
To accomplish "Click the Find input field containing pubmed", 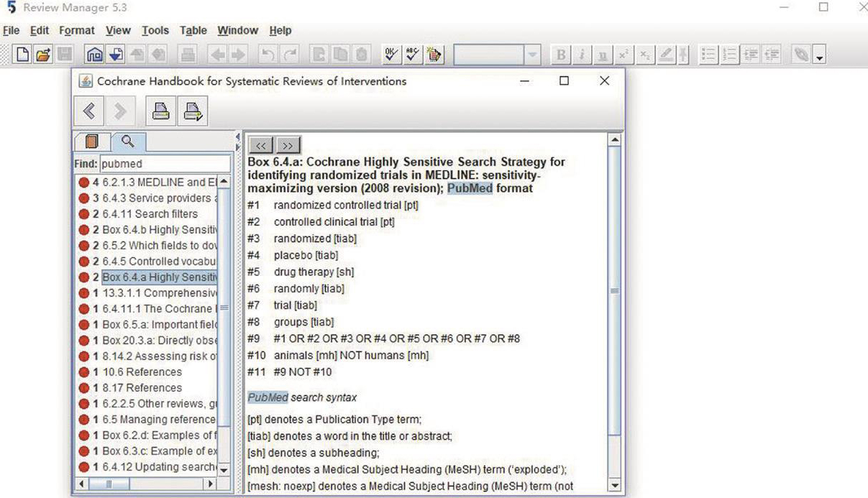I will [165, 164].
